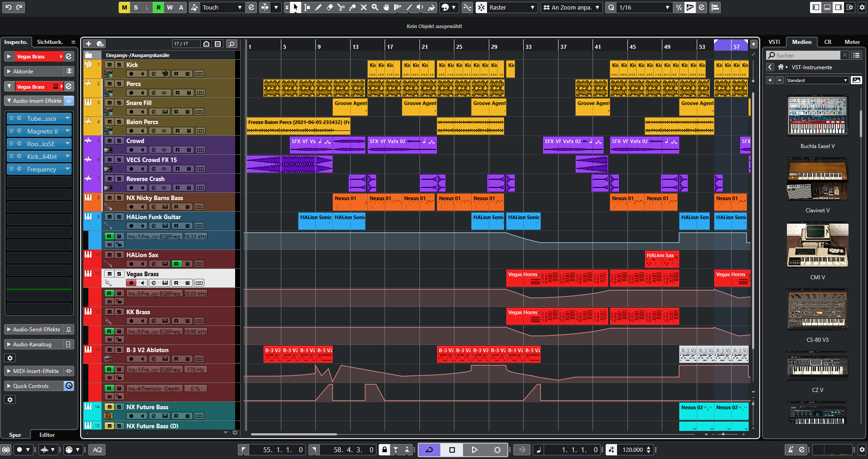This screenshot has height=459, width=868.
Task: Solo the Vegas Brass track
Action: 118,274
